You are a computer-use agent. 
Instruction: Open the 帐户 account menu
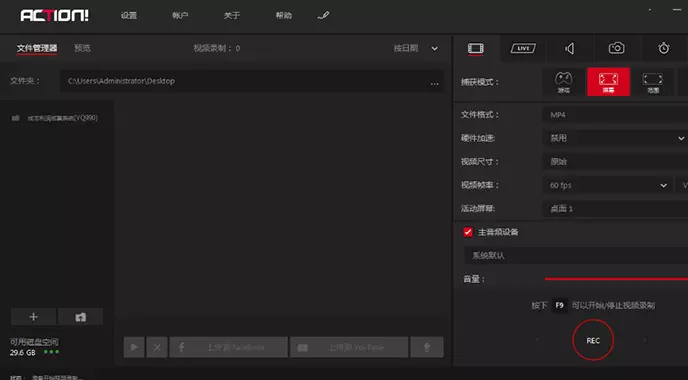click(180, 16)
